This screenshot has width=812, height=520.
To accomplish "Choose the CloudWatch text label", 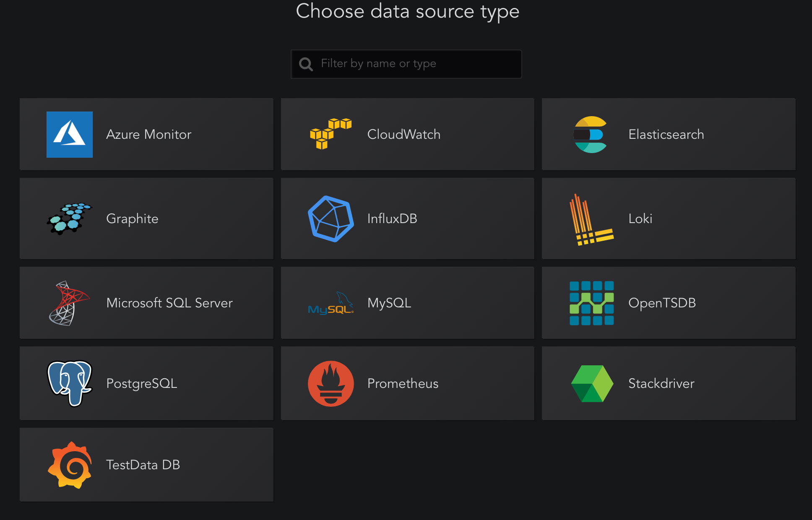I will click(404, 135).
